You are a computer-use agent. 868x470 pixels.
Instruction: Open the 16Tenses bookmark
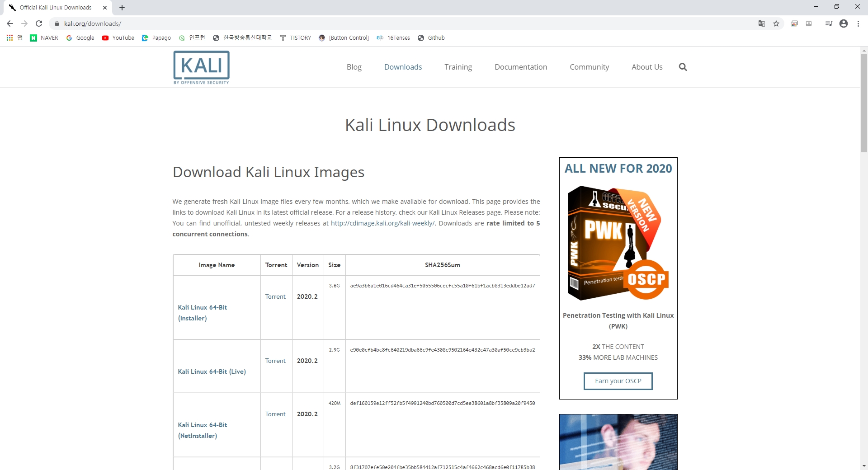[x=393, y=38]
